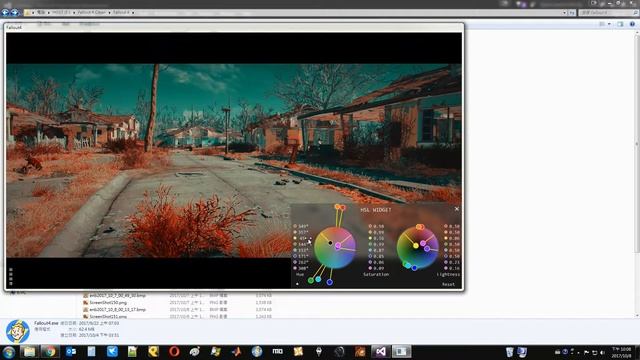Screen dimensions: 640x360
Task: Go back in Explorer window
Action: click(5, 13)
